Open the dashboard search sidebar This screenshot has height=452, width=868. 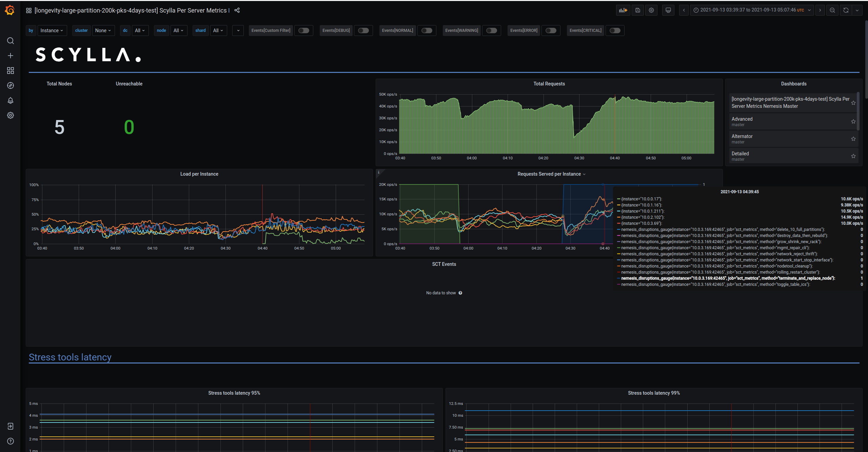coord(10,41)
